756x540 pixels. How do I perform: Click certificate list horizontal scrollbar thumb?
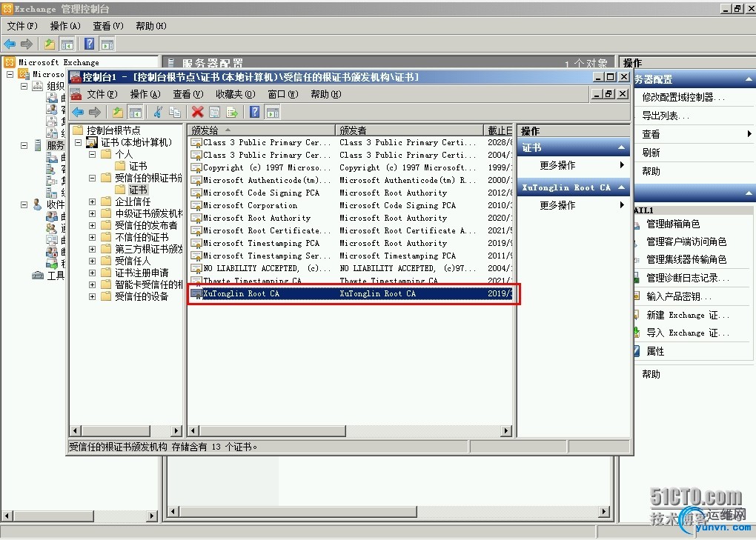tap(272, 430)
